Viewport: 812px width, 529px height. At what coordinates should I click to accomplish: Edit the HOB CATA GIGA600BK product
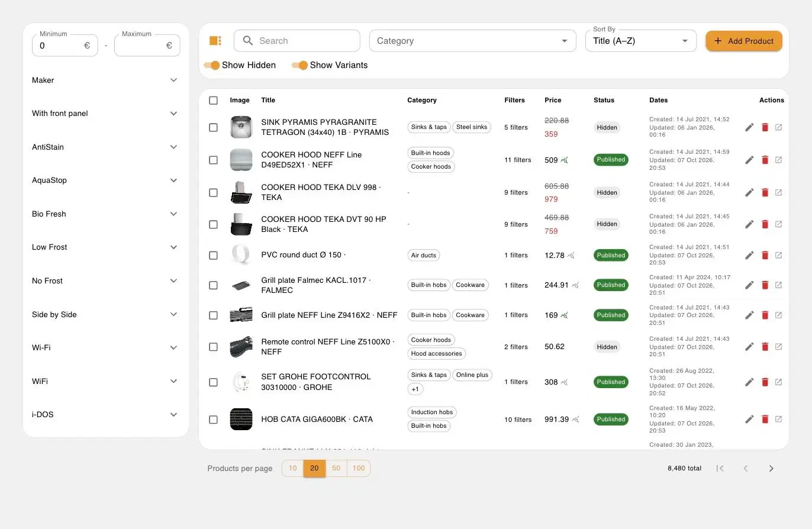(x=749, y=419)
